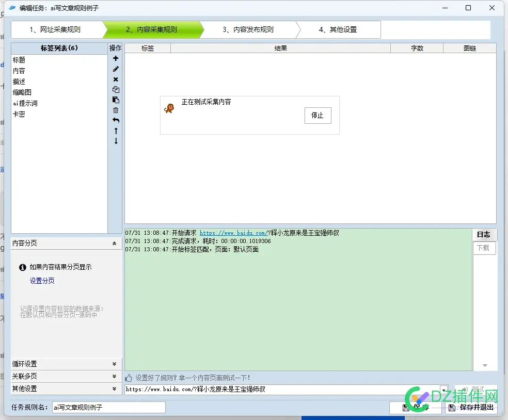
Task: Click the 字数 column header
Action: coord(417,49)
